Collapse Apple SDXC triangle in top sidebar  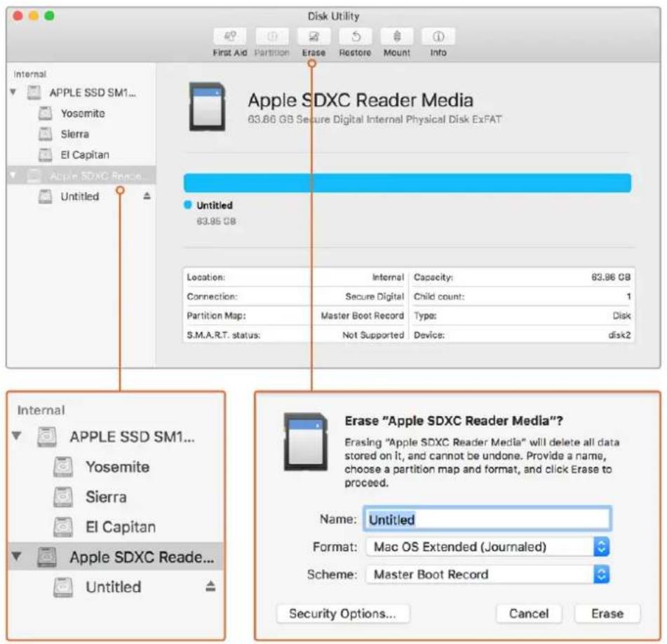pos(13,175)
